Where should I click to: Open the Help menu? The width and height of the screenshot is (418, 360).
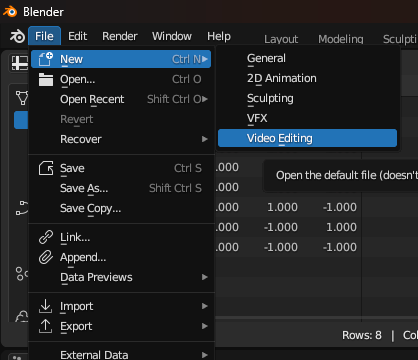coord(219,36)
